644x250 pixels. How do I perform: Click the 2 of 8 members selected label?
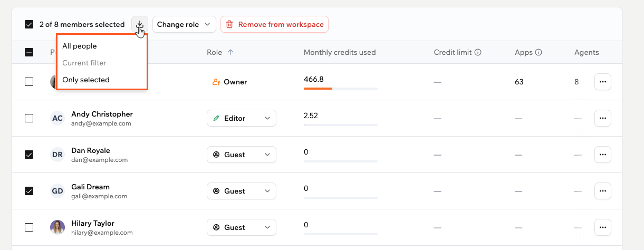click(x=82, y=24)
